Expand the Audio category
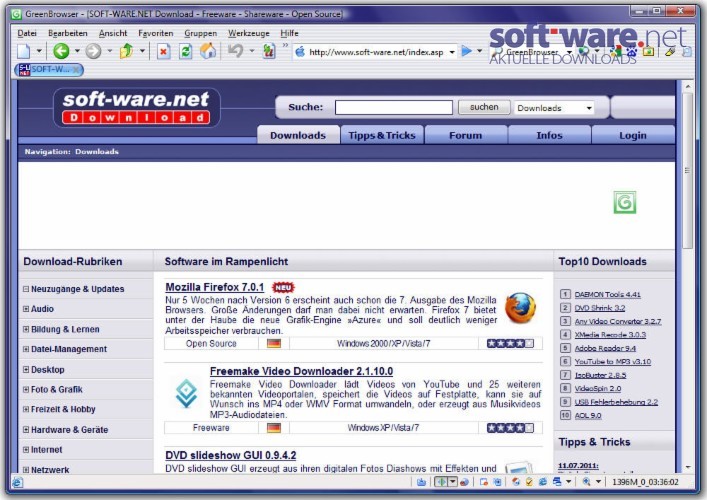Viewport: 707px width, 500px height. tap(26, 309)
